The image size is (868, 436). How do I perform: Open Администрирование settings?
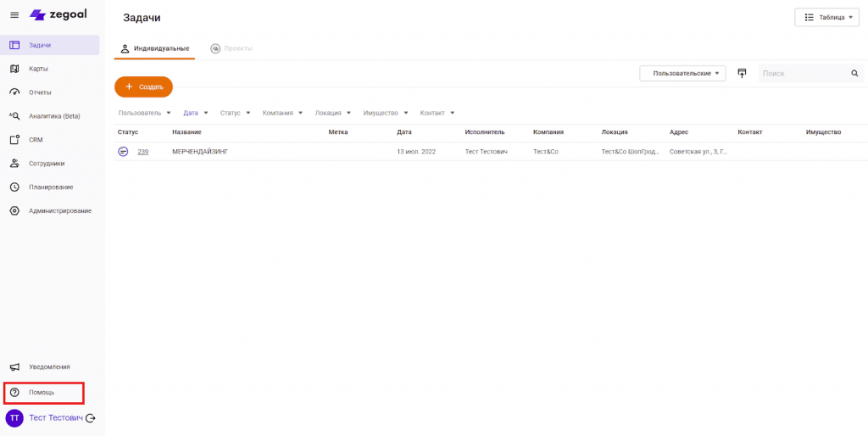[x=59, y=211]
